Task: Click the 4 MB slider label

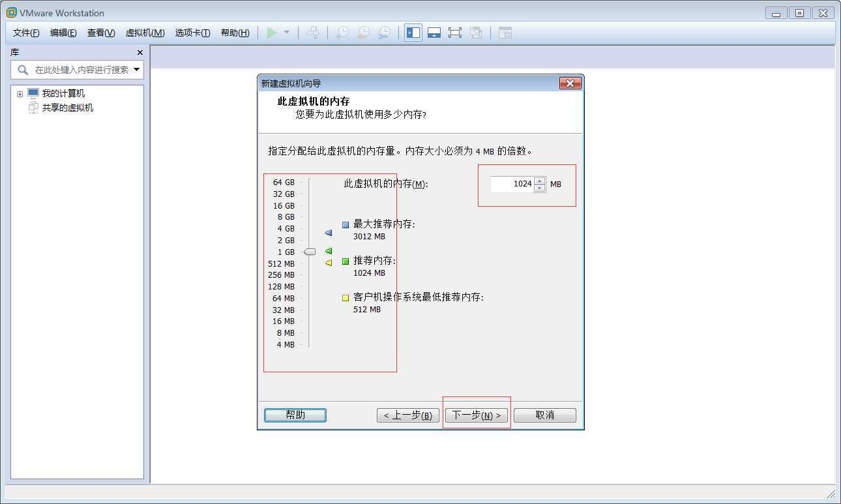Action: (286, 345)
